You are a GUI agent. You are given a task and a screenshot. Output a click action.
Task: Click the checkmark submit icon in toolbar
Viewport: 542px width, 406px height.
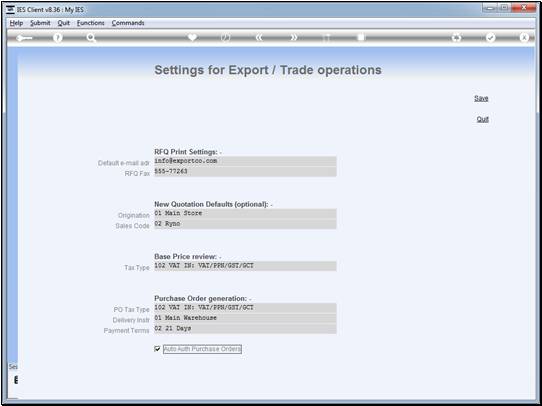coord(490,38)
